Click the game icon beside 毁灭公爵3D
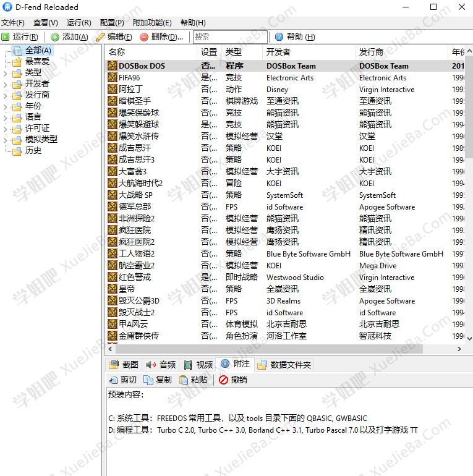 tap(113, 300)
